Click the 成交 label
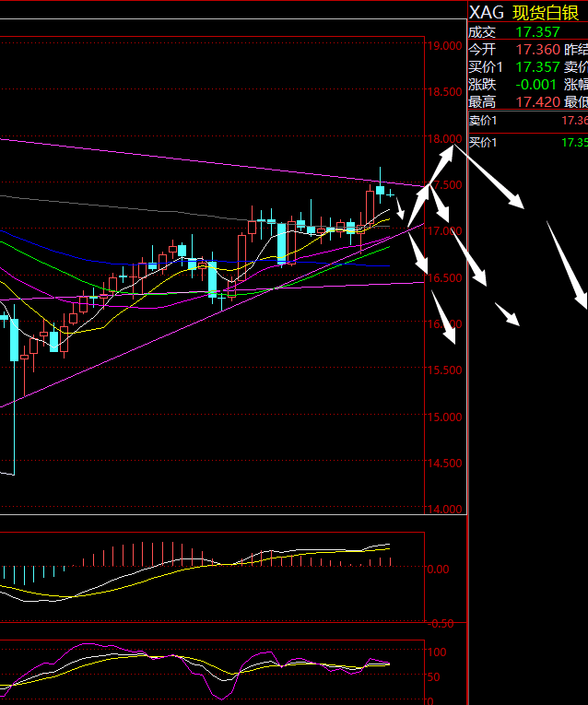Screen dimensions: 588x705 tap(482, 32)
